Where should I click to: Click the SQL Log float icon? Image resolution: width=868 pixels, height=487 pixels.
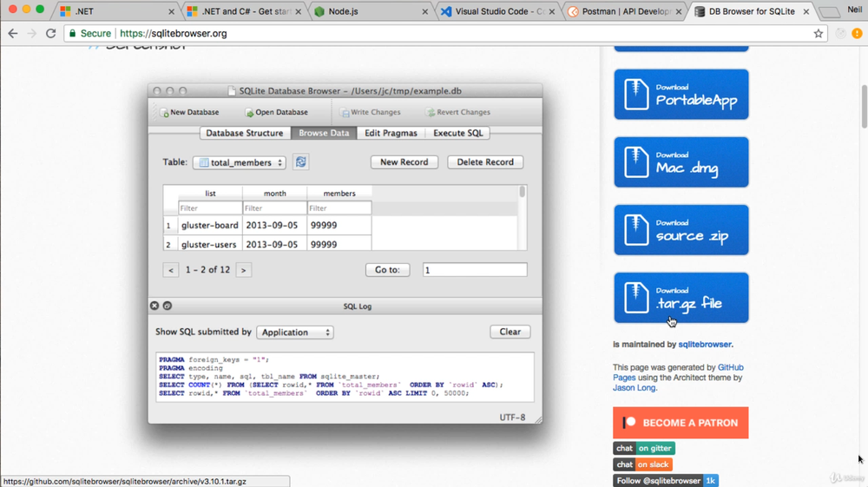click(168, 306)
